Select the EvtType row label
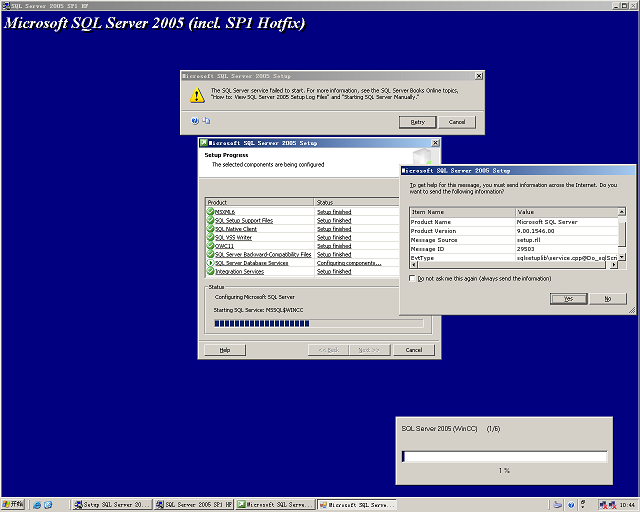The image size is (640, 512). coord(422,258)
